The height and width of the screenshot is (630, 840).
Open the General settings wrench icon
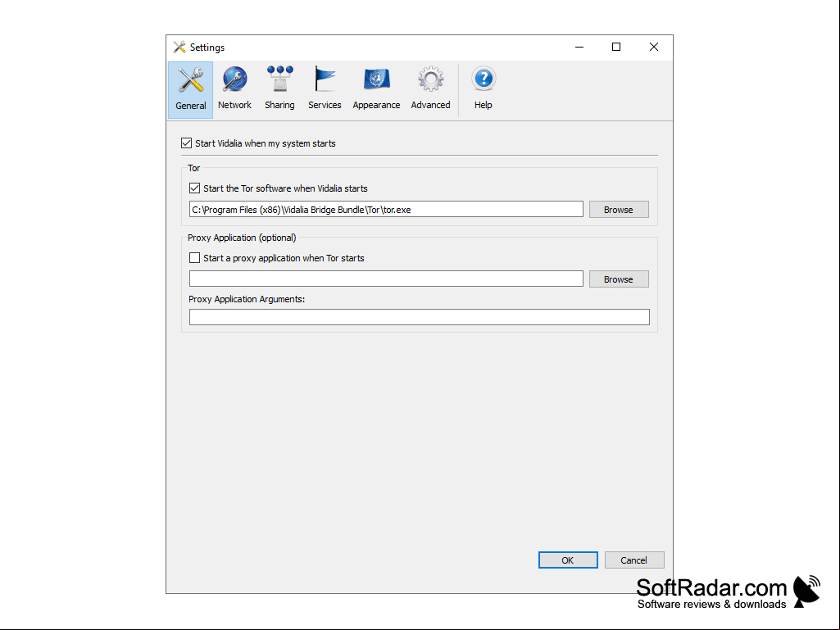(190, 89)
